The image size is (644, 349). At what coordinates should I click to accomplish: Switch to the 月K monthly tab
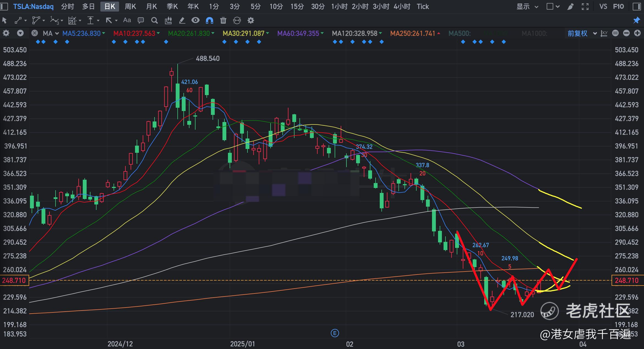point(151,6)
